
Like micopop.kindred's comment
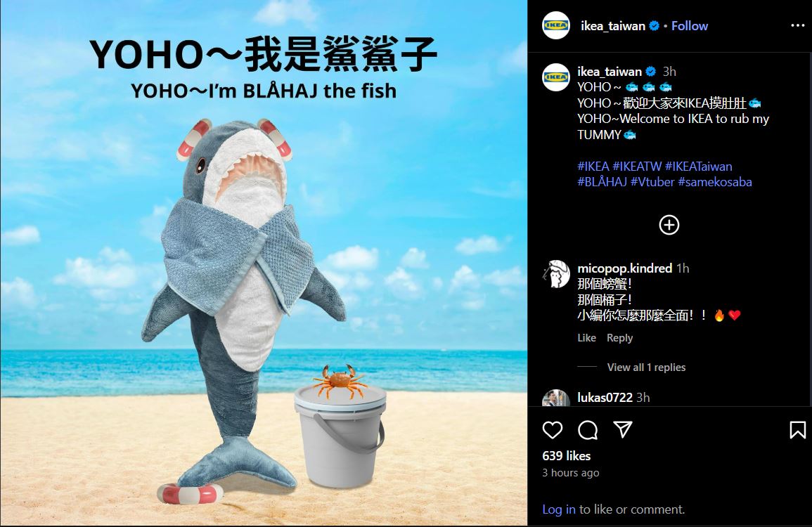pos(586,337)
